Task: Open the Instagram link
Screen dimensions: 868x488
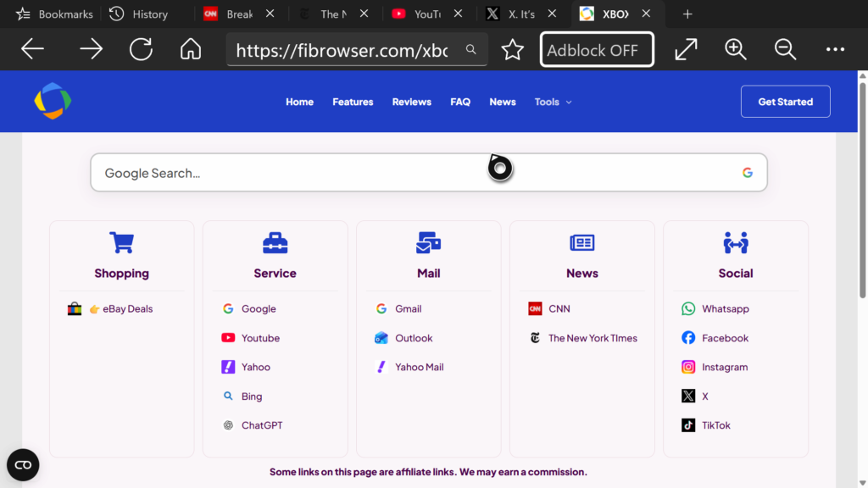Action: pyautogui.click(x=715, y=367)
